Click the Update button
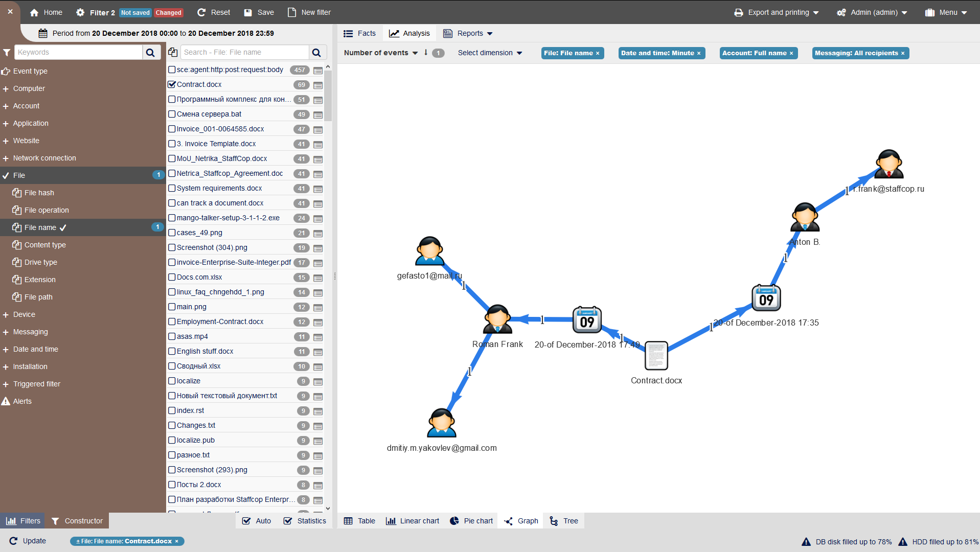980x552 pixels. click(28, 541)
